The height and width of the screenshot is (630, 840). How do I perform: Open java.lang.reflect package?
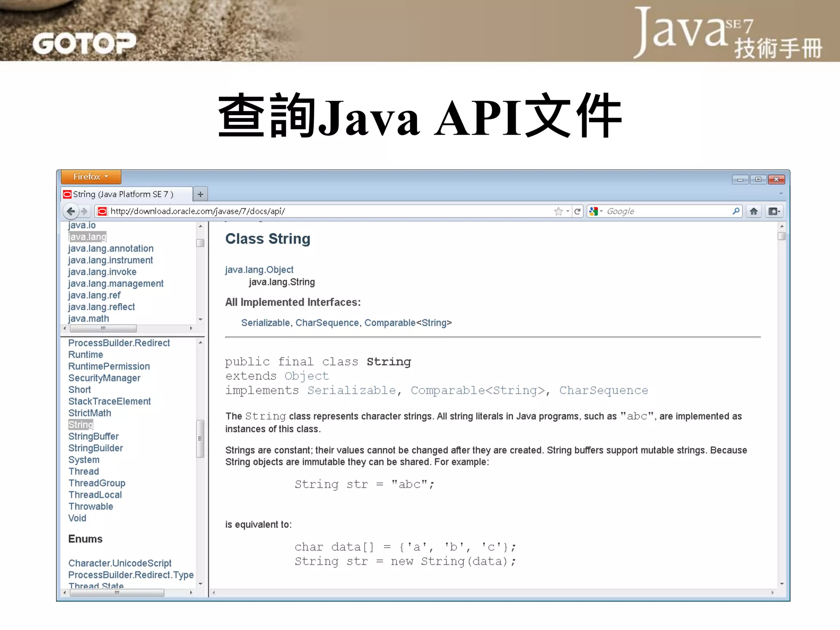(x=101, y=307)
